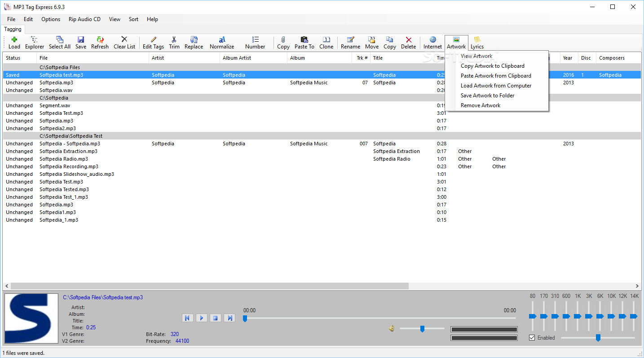The width and height of the screenshot is (644, 358).
Task: Open the Lyrics toolbar tool
Action: point(477,43)
